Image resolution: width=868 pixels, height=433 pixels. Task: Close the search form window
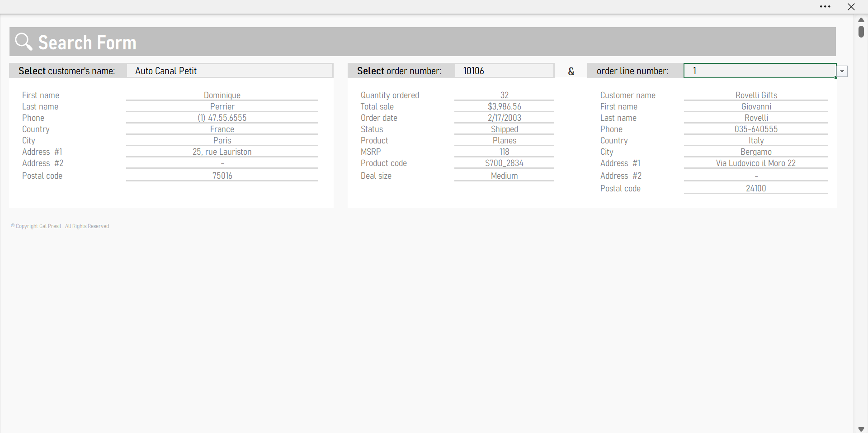pos(851,7)
